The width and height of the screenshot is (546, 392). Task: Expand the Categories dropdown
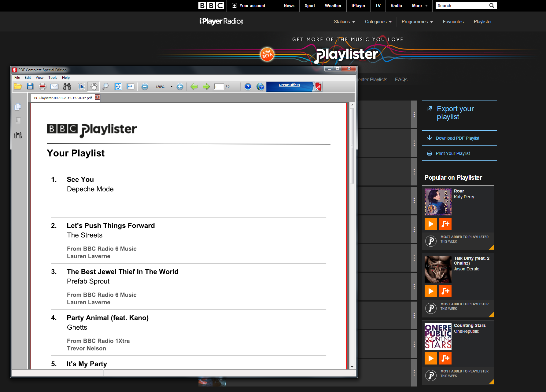click(x=378, y=22)
